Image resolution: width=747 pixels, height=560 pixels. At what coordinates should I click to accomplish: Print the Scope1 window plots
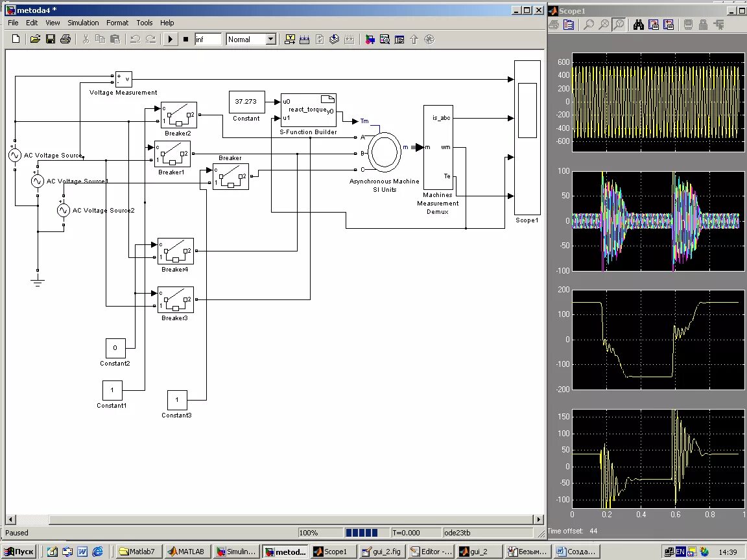point(554,25)
